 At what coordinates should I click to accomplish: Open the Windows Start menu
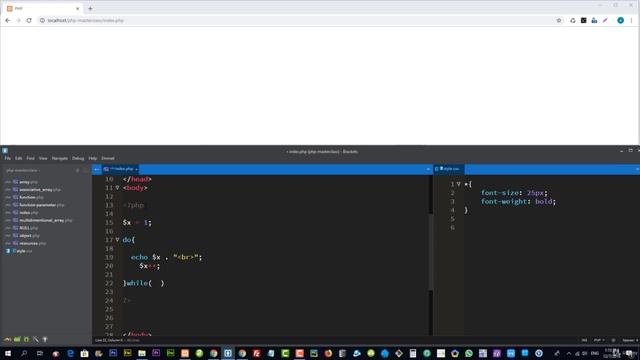8,353
